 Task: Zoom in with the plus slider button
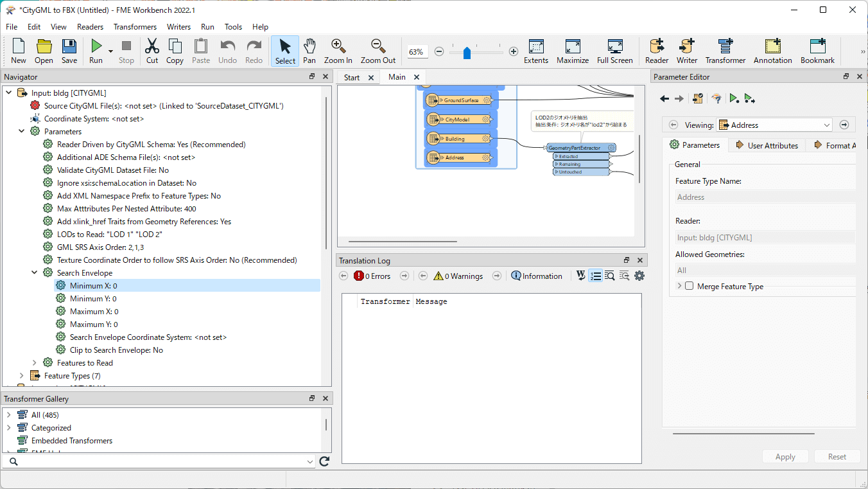point(514,51)
